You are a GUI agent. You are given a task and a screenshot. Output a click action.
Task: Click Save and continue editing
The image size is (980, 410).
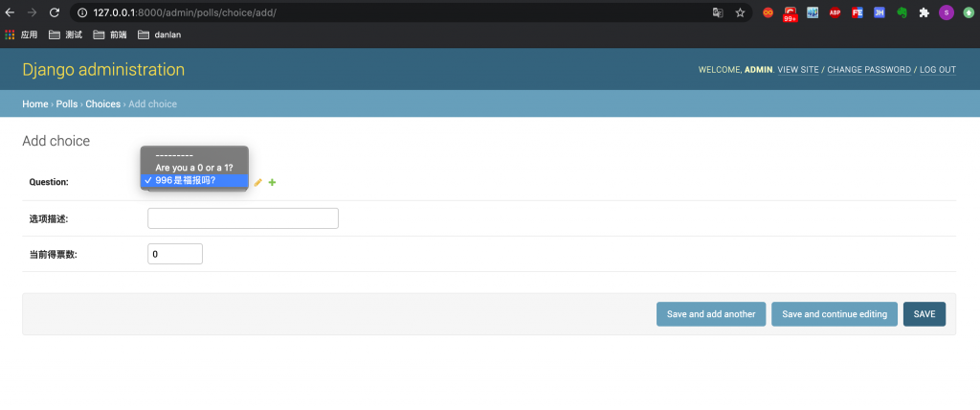coord(834,314)
